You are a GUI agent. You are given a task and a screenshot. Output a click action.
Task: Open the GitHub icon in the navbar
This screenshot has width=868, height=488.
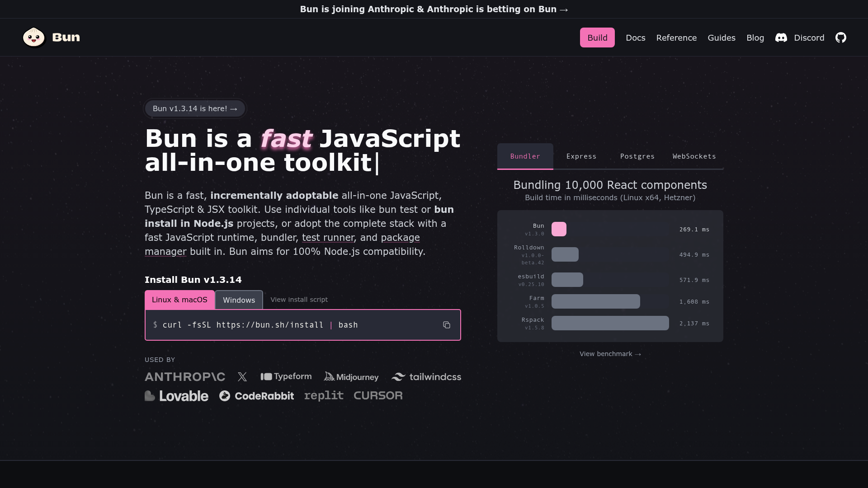coord(841,38)
